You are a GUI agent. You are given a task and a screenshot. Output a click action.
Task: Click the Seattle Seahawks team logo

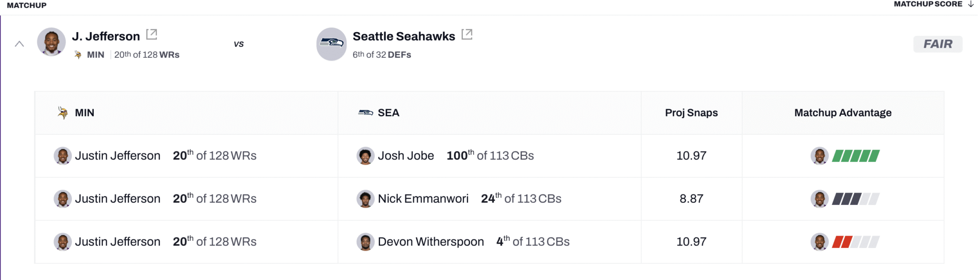click(x=332, y=44)
